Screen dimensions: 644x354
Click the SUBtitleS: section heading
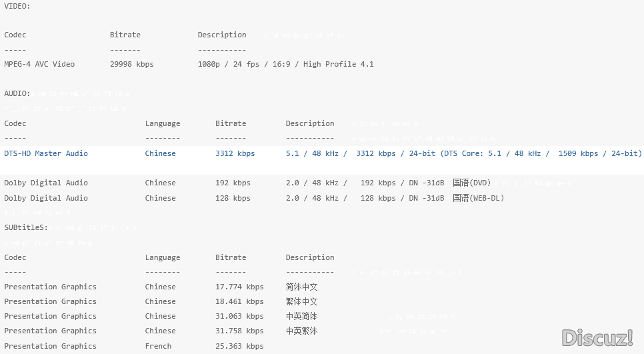tap(24, 227)
